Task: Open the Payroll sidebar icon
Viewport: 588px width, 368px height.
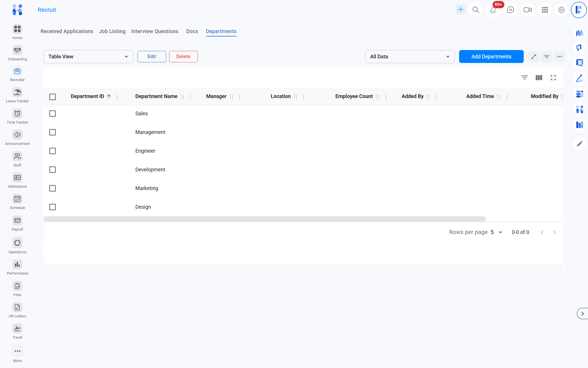Action: (17, 221)
